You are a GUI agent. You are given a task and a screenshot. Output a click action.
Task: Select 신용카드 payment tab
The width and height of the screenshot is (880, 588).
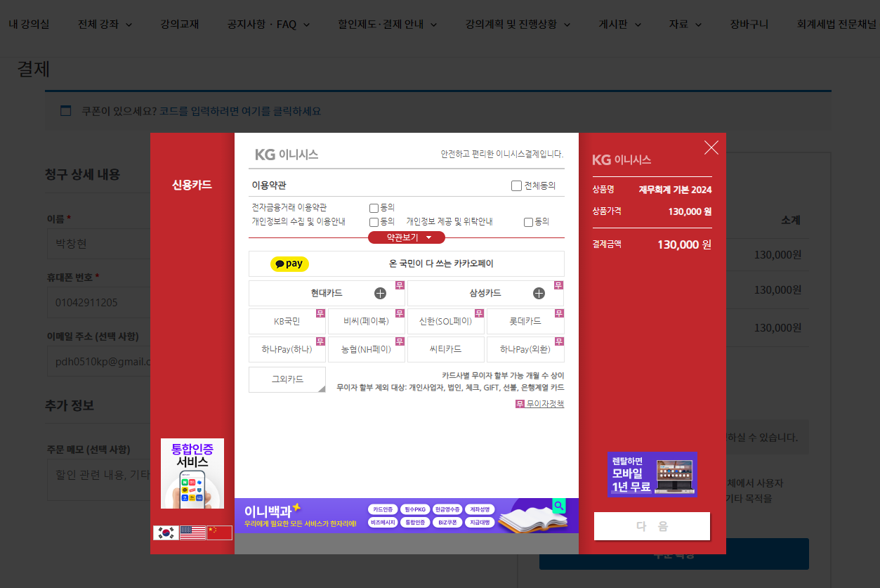tap(192, 185)
